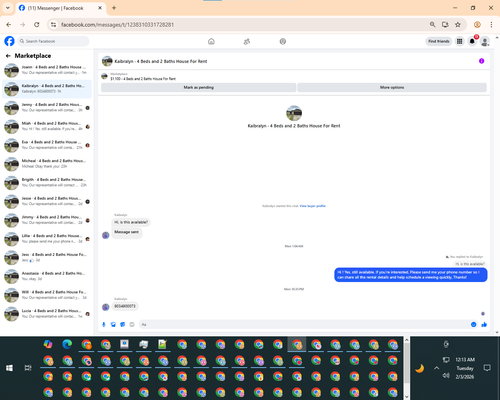Open Microsoft Edge from taskbar
This screenshot has height=400, width=500.
[x=67, y=344]
